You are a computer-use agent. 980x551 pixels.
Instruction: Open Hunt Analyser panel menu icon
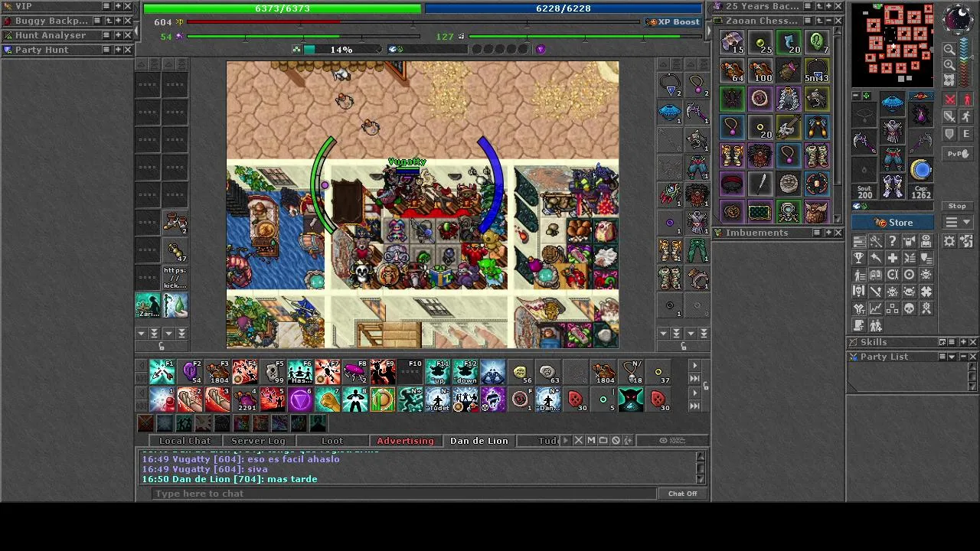(x=105, y=35)
